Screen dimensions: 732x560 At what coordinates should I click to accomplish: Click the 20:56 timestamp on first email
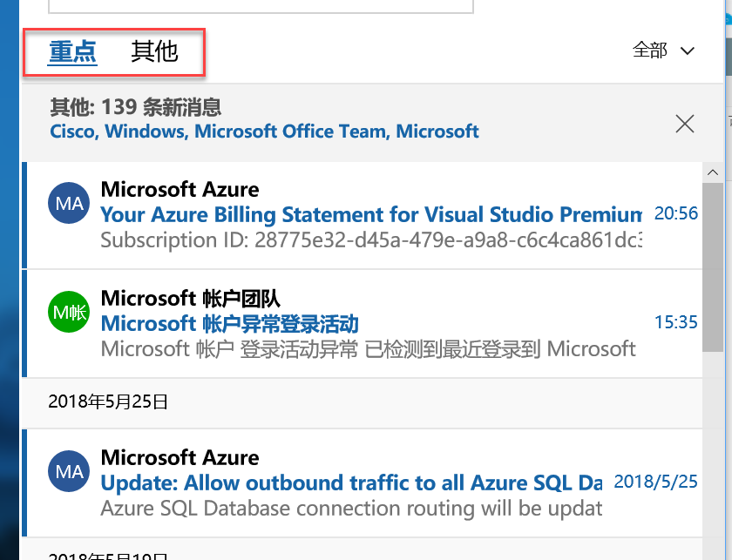pyautogui.click(x=676, y=213)
